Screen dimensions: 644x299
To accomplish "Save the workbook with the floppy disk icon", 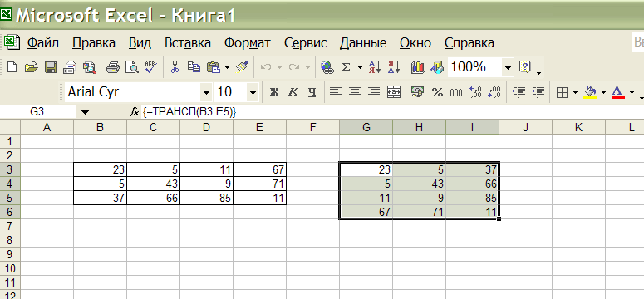I will point(51,67).
